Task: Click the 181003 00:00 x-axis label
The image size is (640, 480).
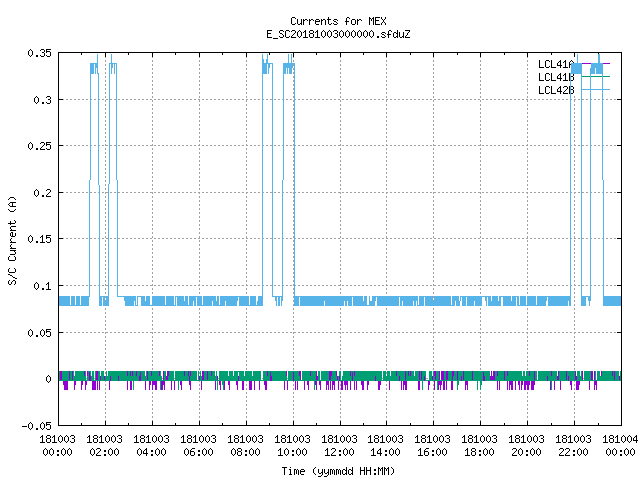Action: click(58, 446)
